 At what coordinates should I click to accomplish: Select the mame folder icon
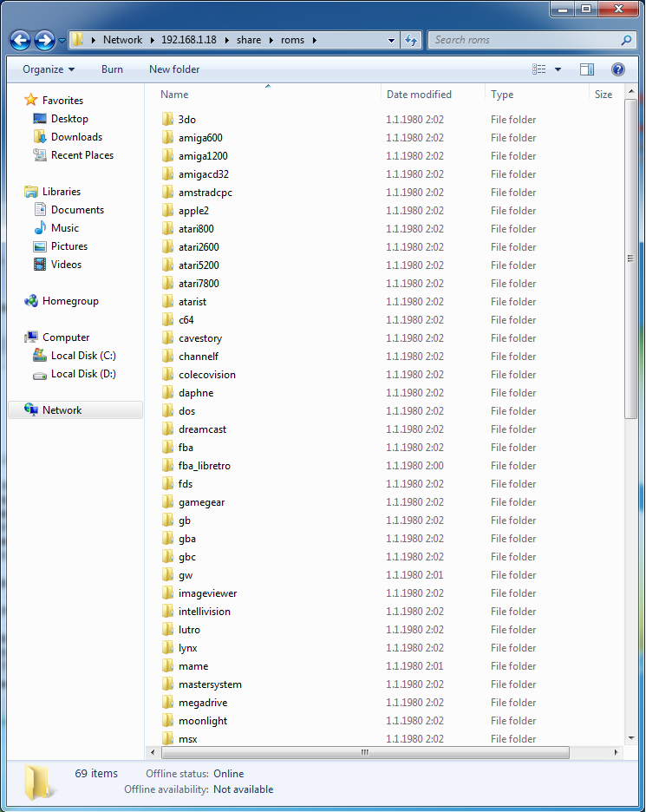167,666
